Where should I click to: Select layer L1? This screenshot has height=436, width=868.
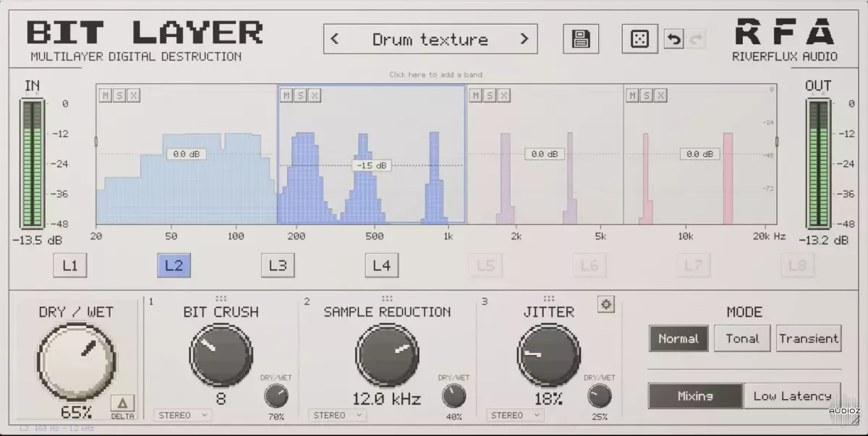70,265
